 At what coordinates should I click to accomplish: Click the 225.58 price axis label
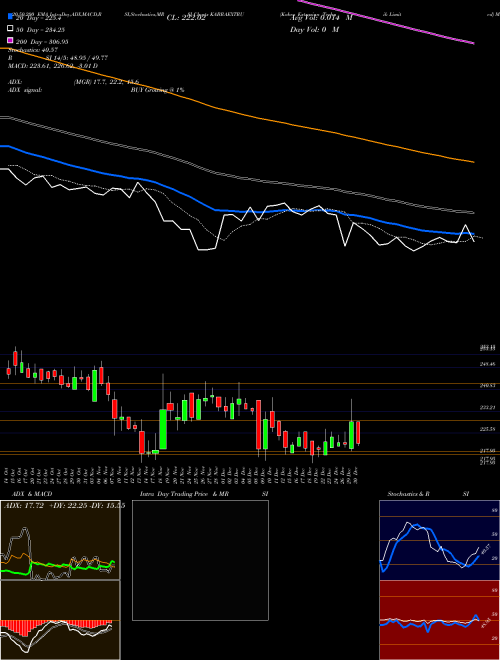(x=487, y=429)
